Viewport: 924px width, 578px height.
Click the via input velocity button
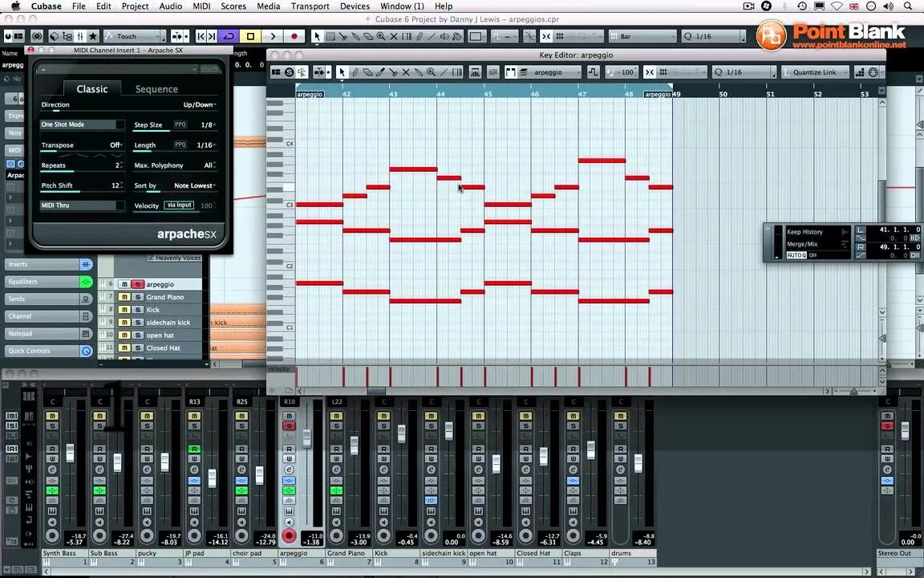point(179,206)
